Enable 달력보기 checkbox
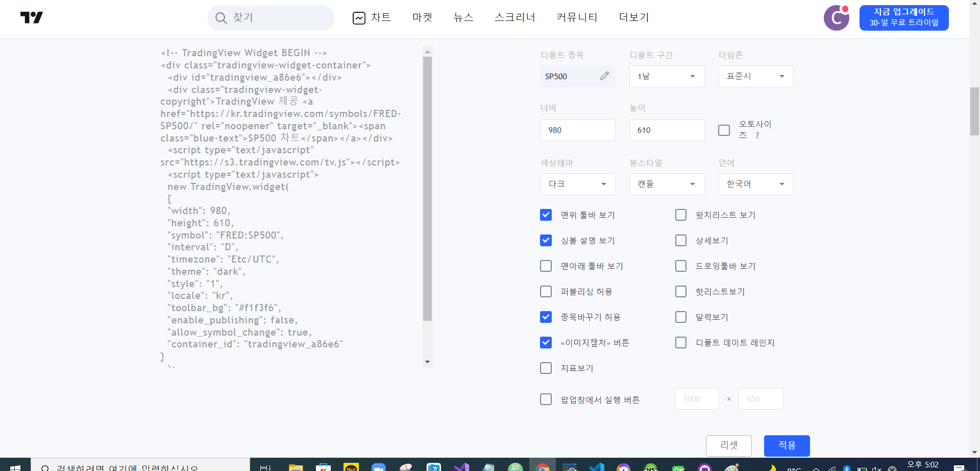 (681, 317)
